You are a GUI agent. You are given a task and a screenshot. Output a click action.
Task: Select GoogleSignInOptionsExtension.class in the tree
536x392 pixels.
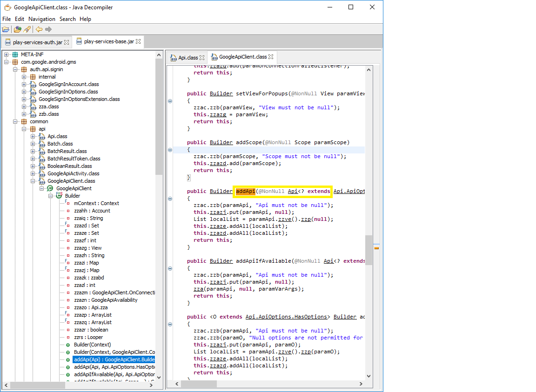click(79, 99)
